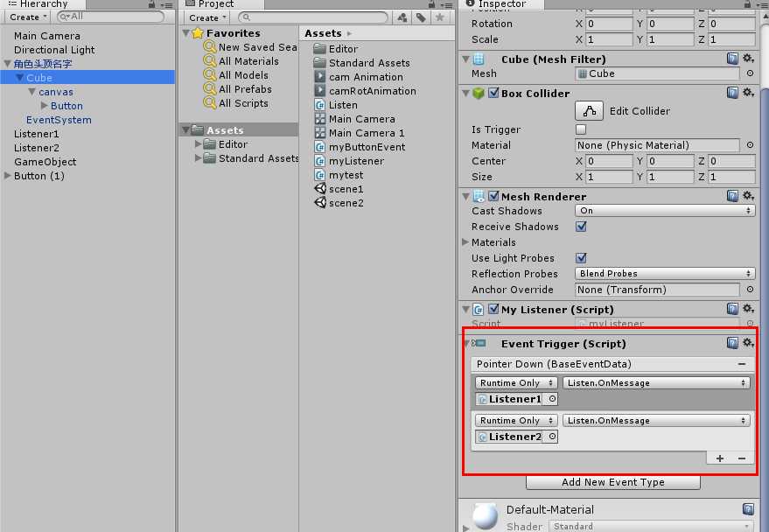The width and height of the screenshot is (769, 532).
Task: Open Runtime Only dropdown for Listener1
Action: [516, 382]
